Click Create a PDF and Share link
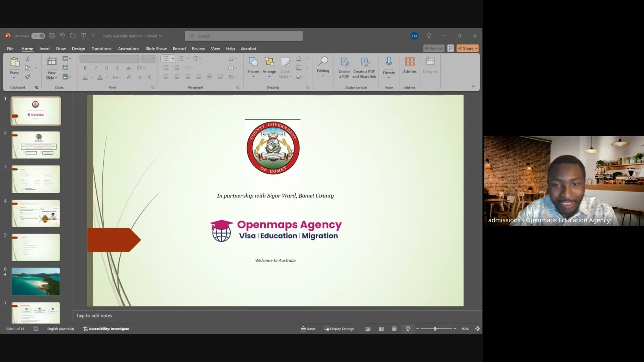 click(364, 67)
